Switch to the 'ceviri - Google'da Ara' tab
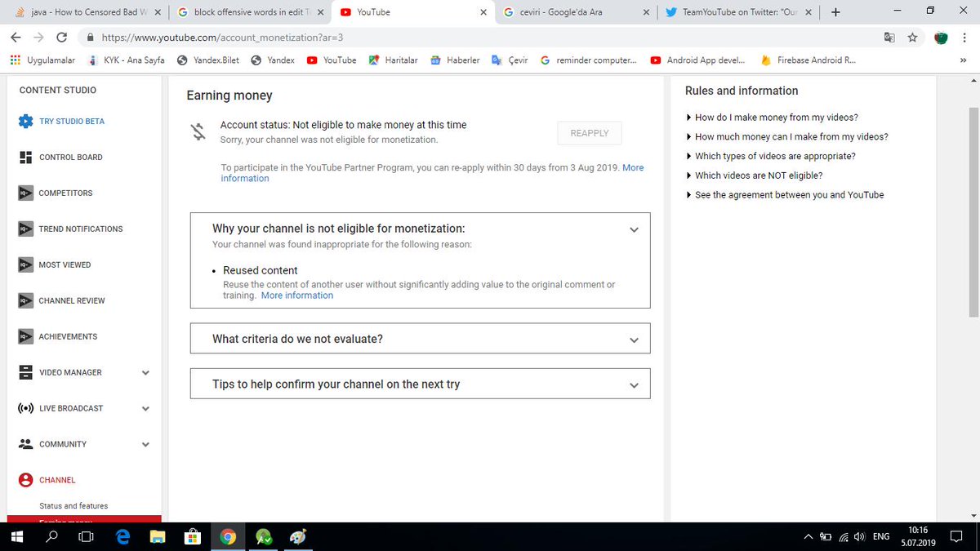Viewport: 980px width, 551px height. pyautogui.click(x=577, y=12)
